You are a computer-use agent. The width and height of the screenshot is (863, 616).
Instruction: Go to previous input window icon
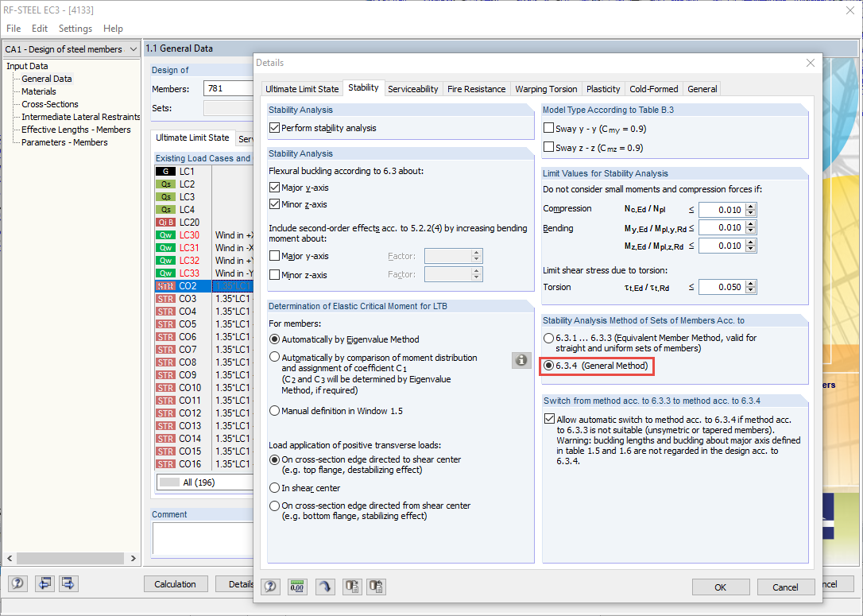pyautogui.click(x=45, y=583)
